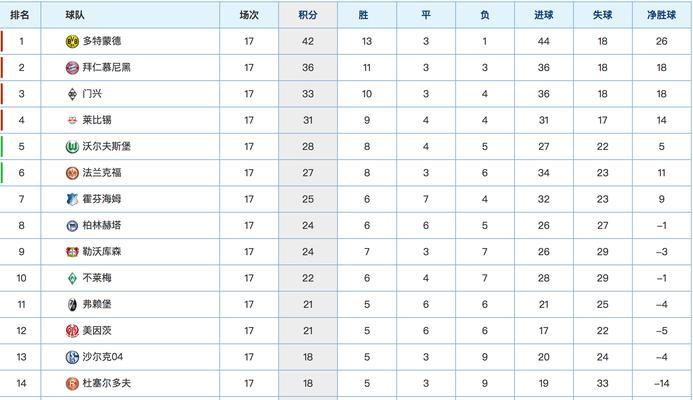Click the Hertha Berlin flag logo
Screen dimensions: 693x400
[72, 226]
